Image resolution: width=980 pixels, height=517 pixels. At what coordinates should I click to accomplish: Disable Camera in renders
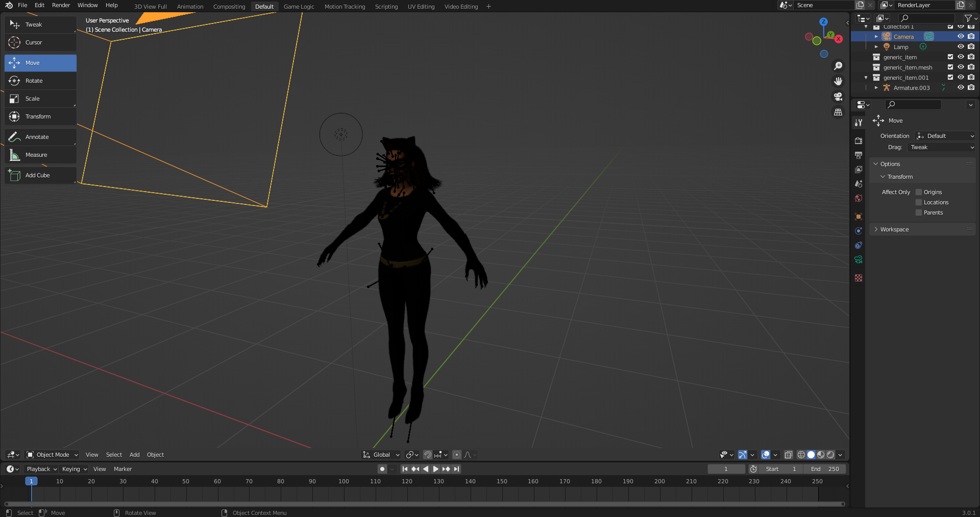click(971, 36)
